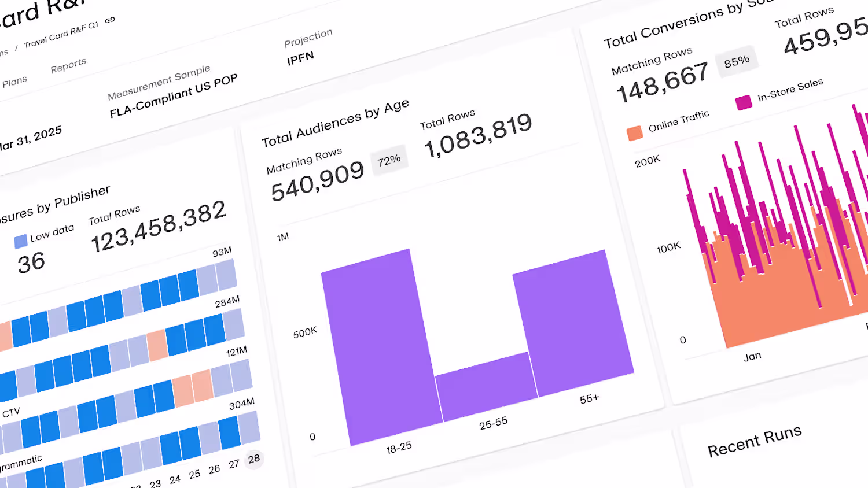Screen dimensions: 868x488
Task: Select day 28 on the heatmap axis
Action: coord(254,459)
